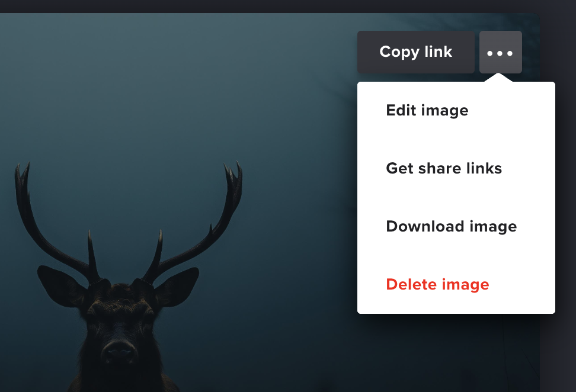This screenshot has height=392, width=576.
Task: Click empty menu space right of Delete image
Action: pyautogui.click(x=524, y=284)
